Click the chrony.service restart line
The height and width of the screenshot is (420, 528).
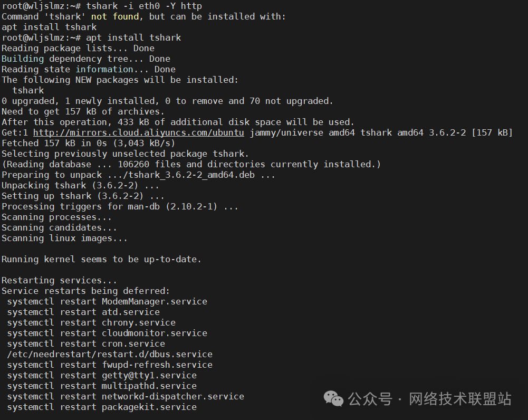[91, 322]
